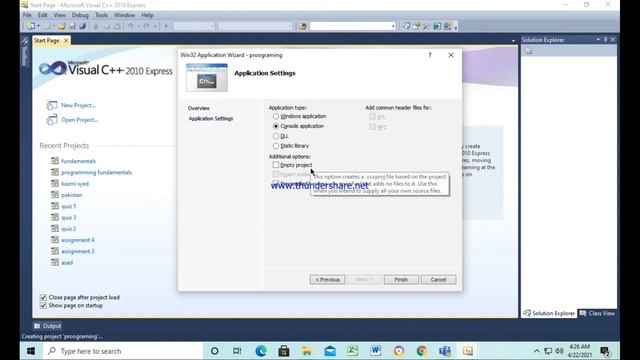Open Google Chrome from the taskbar
640x360 pixels.
(422, 351)
